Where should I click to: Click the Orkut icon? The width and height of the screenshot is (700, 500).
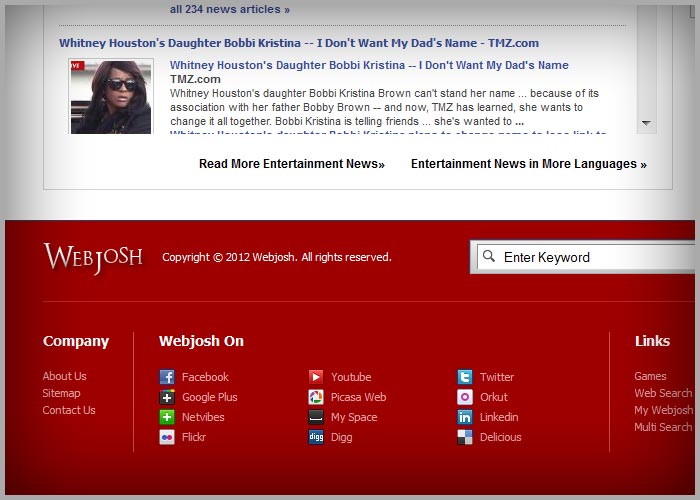pyautogui.click(x=465, y=397)
